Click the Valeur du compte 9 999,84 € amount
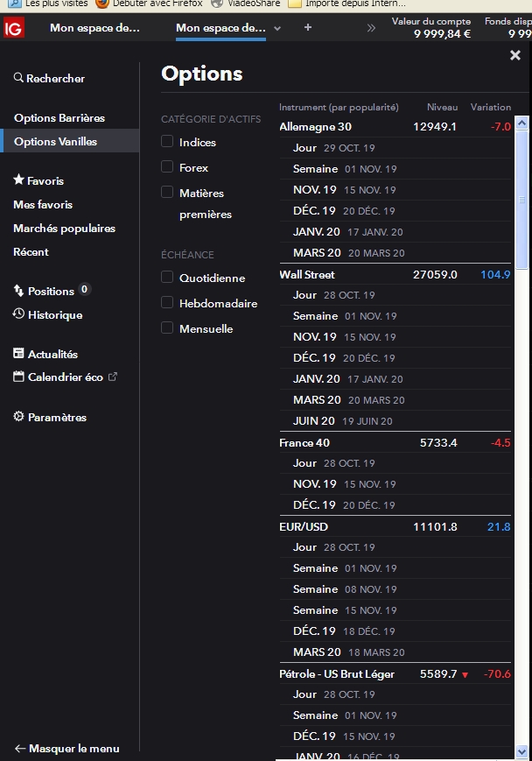 [x=442, y=34]
